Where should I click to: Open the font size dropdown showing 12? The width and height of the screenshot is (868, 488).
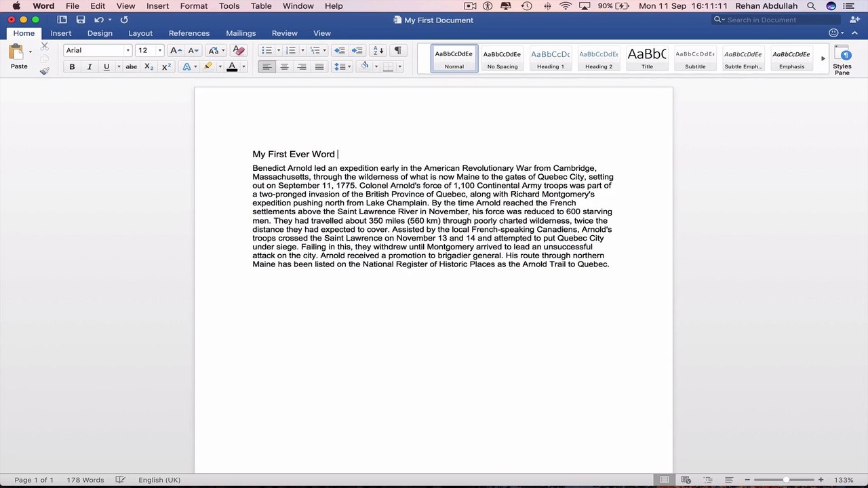click(159, 50)
